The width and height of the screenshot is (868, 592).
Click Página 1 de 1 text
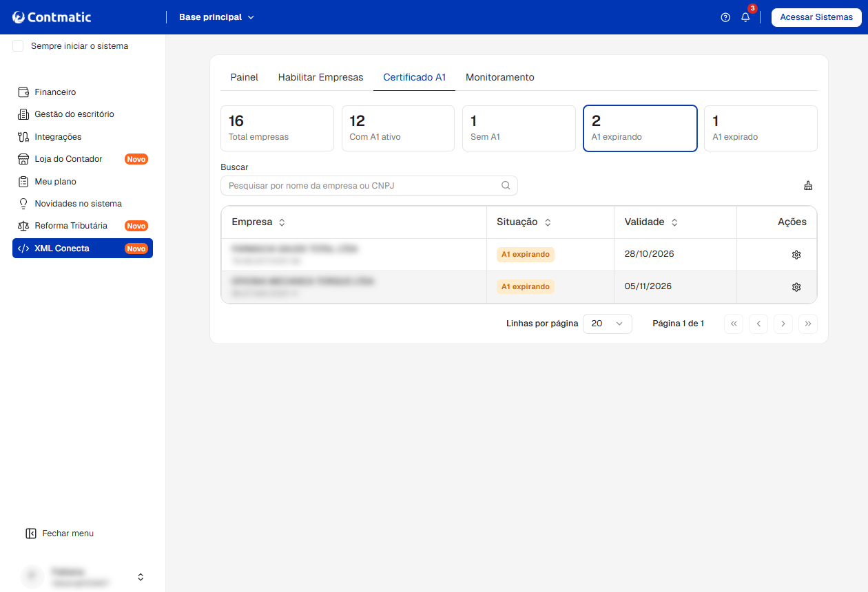(679, 324)
